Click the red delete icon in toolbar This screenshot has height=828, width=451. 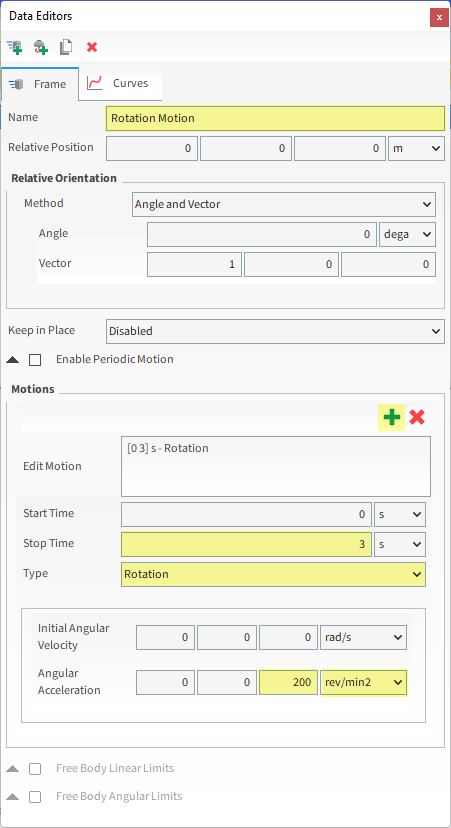pyautogui.click(x=92, y=48)
